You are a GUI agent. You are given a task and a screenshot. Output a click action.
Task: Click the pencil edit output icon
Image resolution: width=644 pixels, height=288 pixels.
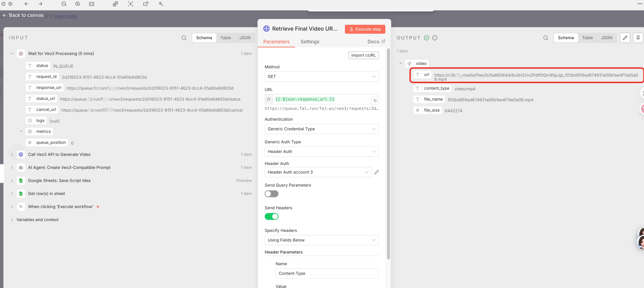click(625, 38)
